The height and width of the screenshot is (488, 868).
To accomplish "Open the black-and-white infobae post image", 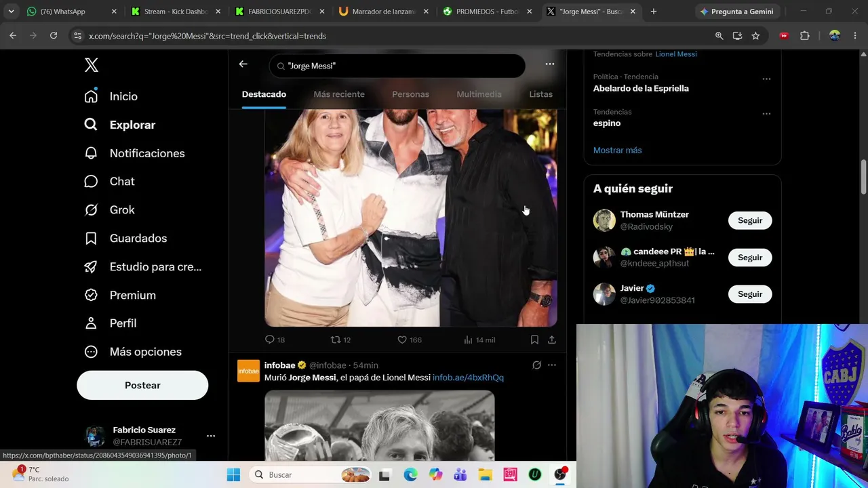I will [380, 426].
